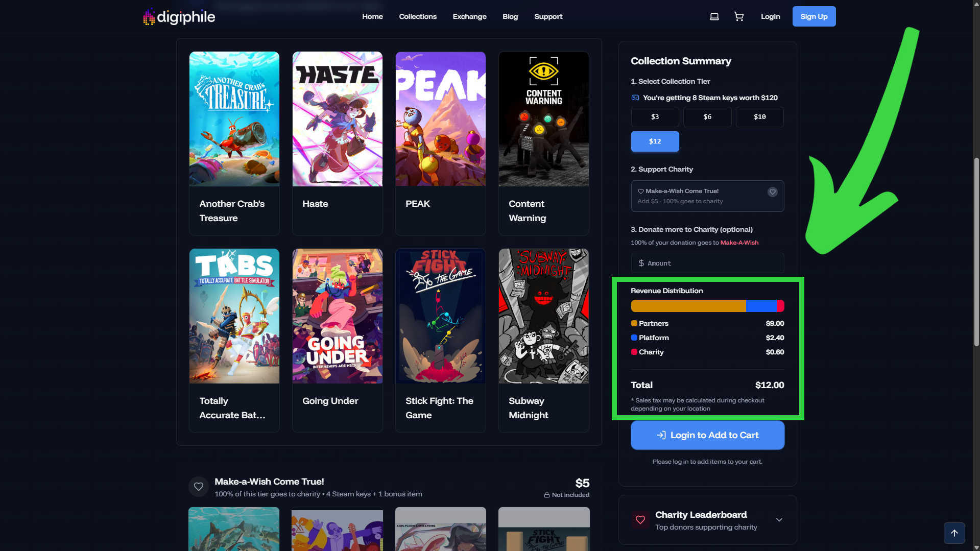980x551 pixels.
Task: Select the $10 collection tier
Action: (x=759, y=117)
